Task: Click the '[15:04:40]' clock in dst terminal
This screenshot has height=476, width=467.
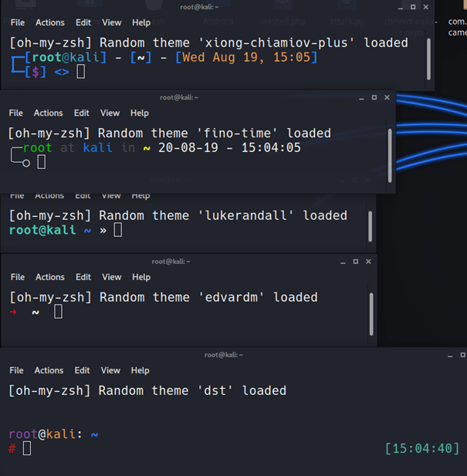Action: (422, 448)
